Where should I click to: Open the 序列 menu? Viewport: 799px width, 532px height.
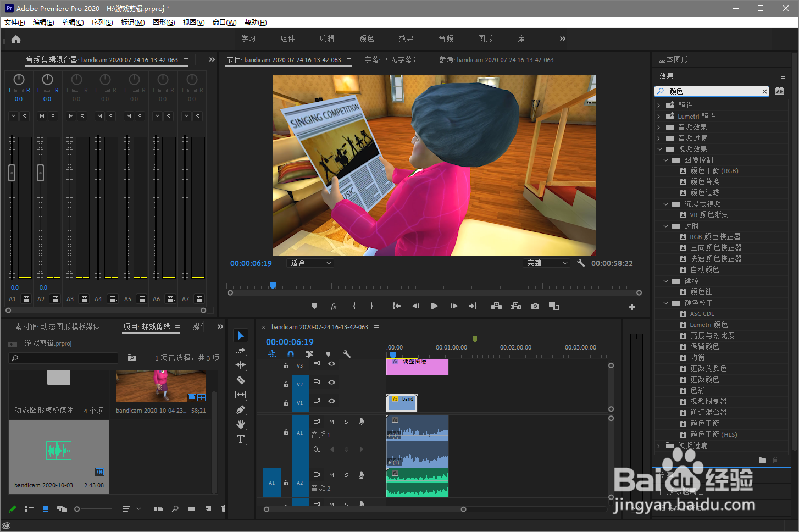pos(102,23)
